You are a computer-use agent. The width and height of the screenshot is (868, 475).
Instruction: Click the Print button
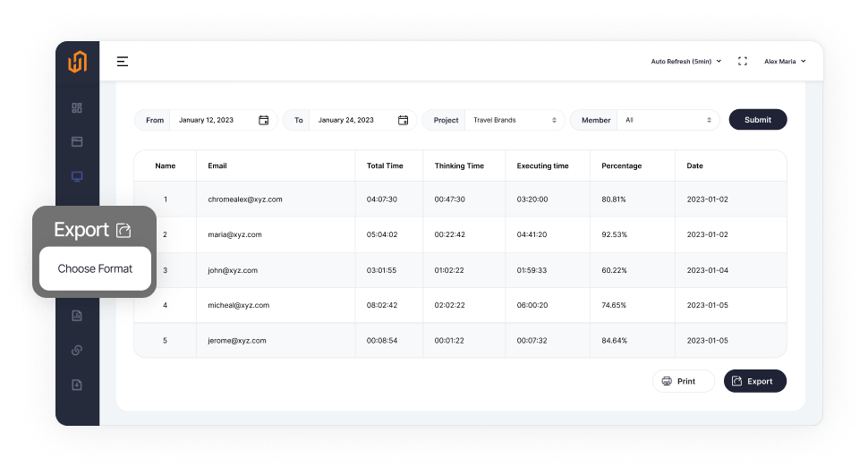click(x=684, y=381)
